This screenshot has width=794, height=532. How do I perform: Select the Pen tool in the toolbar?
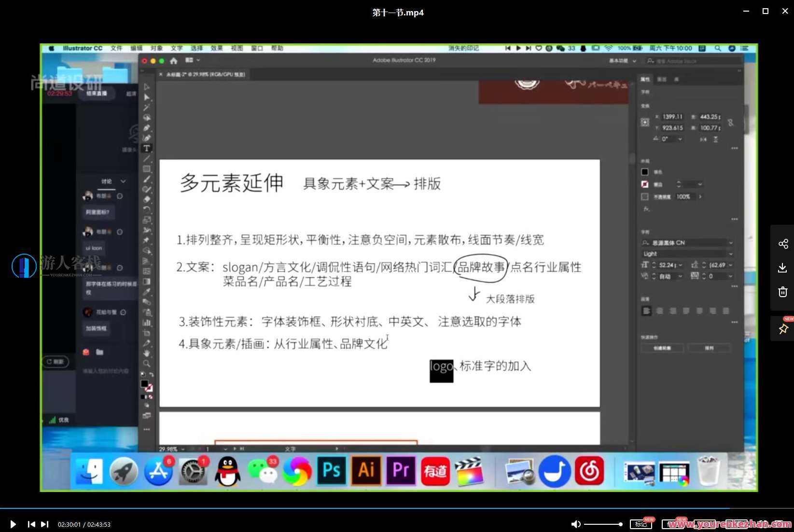coord(147,128)
